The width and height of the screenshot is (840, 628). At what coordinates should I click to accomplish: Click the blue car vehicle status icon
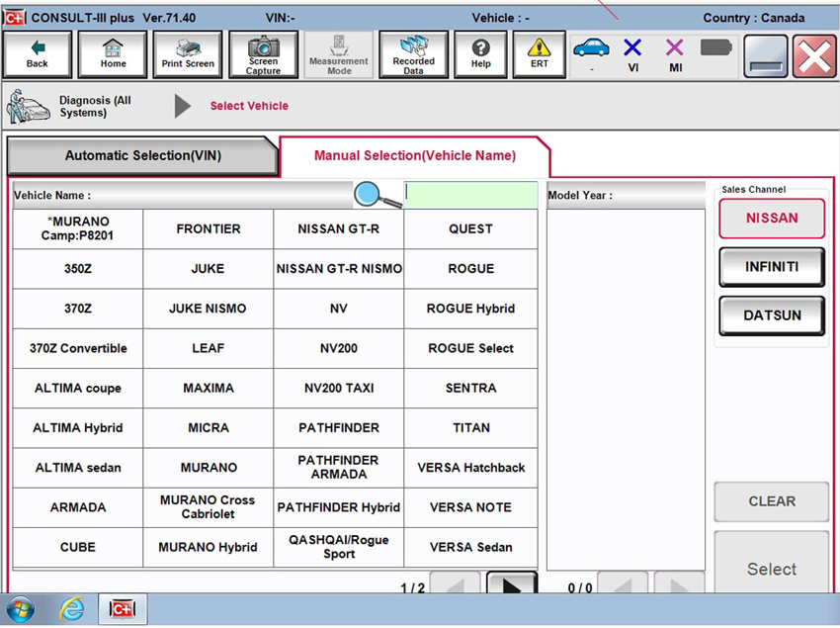(x=591, y=48)
